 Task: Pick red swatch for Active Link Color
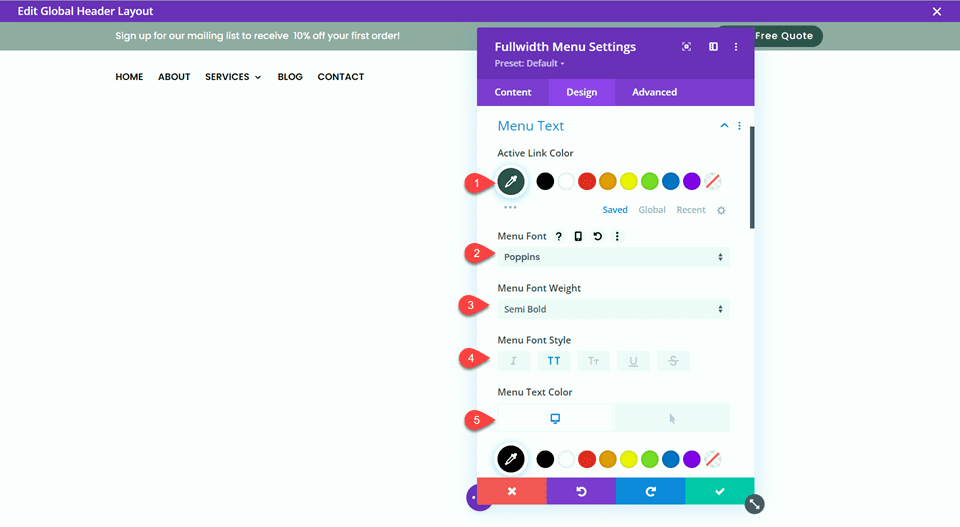(587, 181)
